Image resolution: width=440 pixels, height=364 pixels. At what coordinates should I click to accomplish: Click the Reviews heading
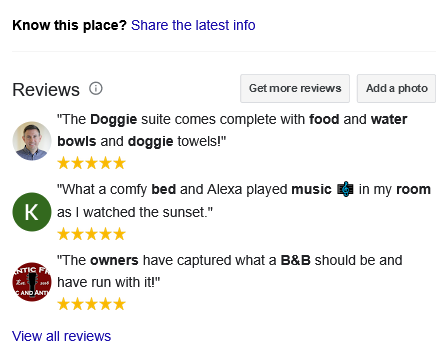pyautogui.click(x=46, y=90)
